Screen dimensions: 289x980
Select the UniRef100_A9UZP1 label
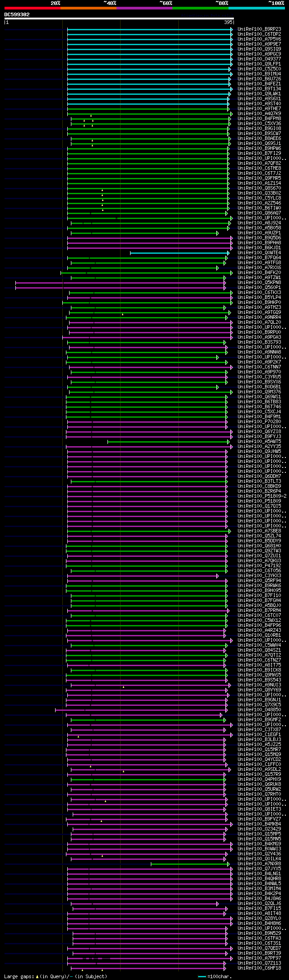point(259,233)
